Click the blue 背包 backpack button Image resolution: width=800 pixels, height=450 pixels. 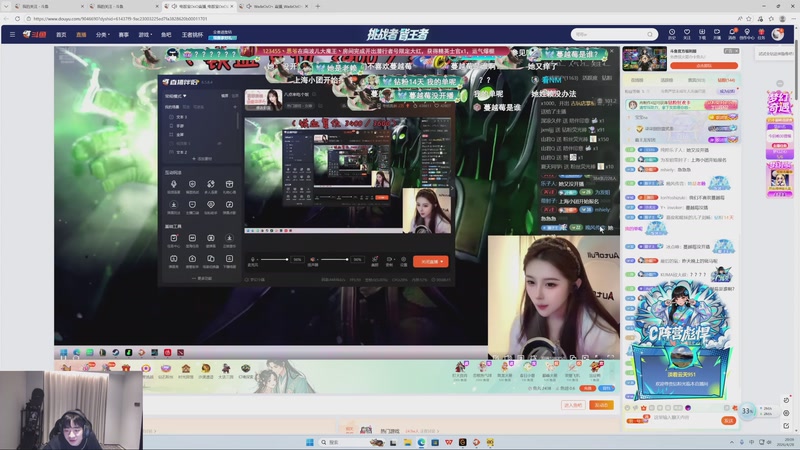point(606,388)
